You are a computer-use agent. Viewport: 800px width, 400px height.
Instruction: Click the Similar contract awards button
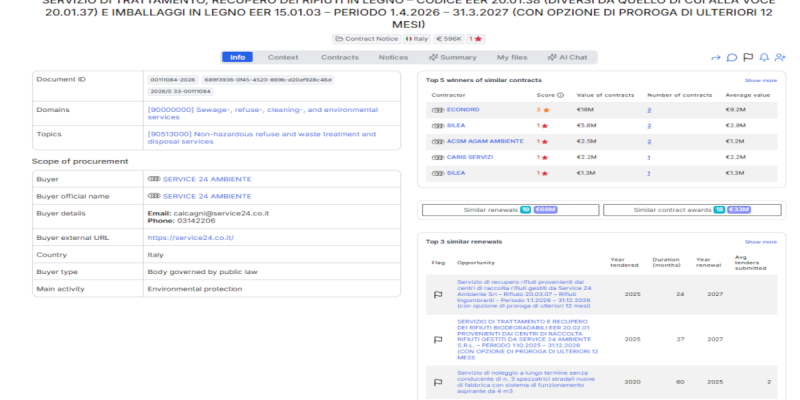[x=692, y=210]
